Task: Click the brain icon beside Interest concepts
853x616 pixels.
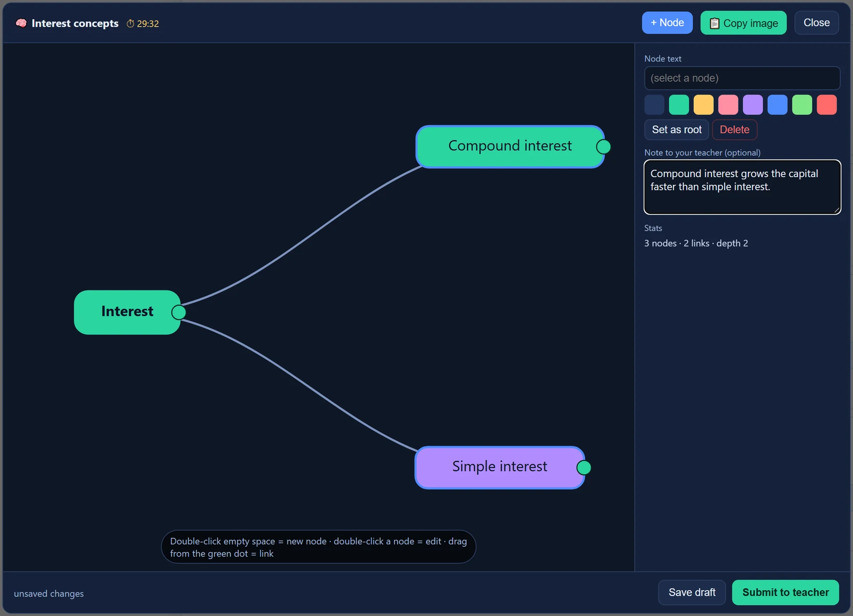Action: [21, 23]
